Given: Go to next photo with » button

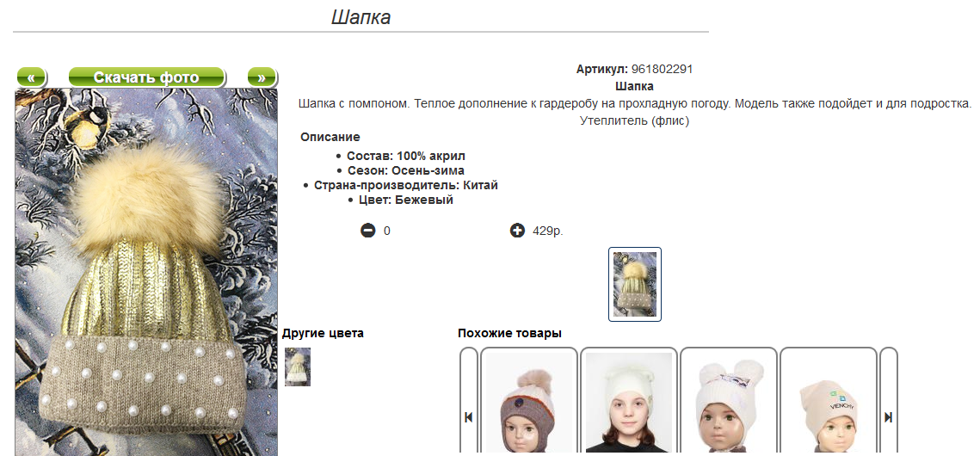Looking at the screenshot, I should [262, 77].
